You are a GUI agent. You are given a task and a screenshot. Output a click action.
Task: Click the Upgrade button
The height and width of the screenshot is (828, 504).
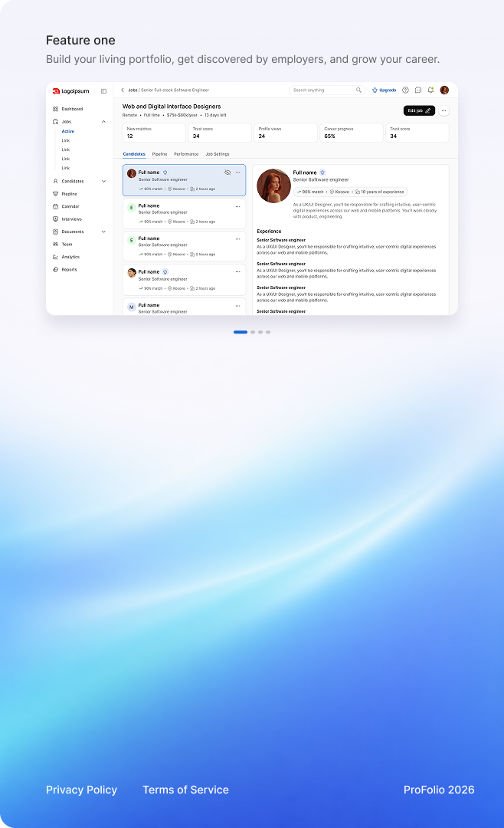[385, 90]
